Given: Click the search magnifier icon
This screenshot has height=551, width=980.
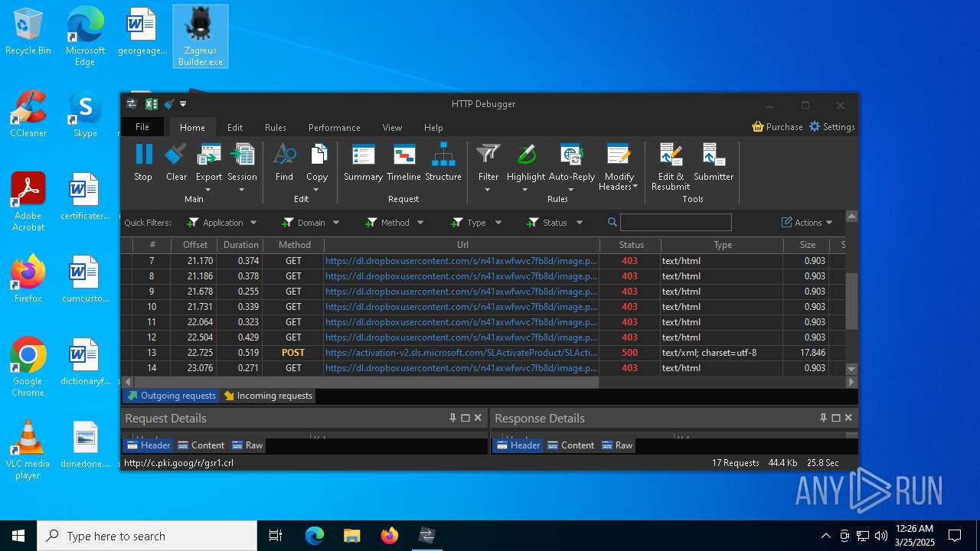Looking at the screenshot, I should (612, 223).
